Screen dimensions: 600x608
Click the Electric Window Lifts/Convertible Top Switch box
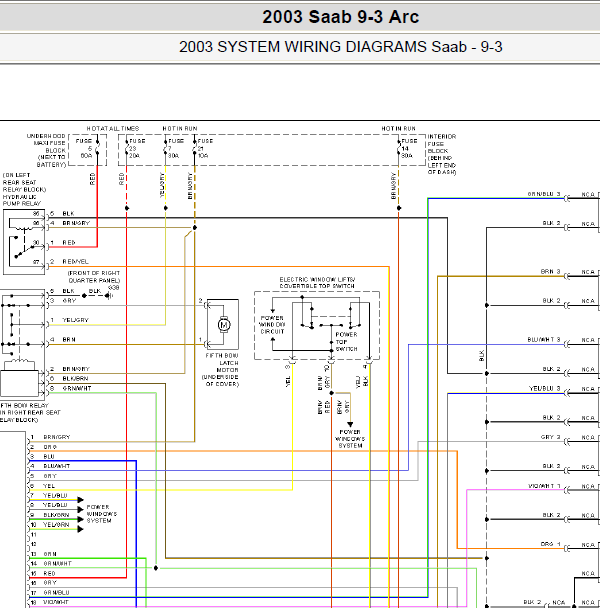[317, 325]
